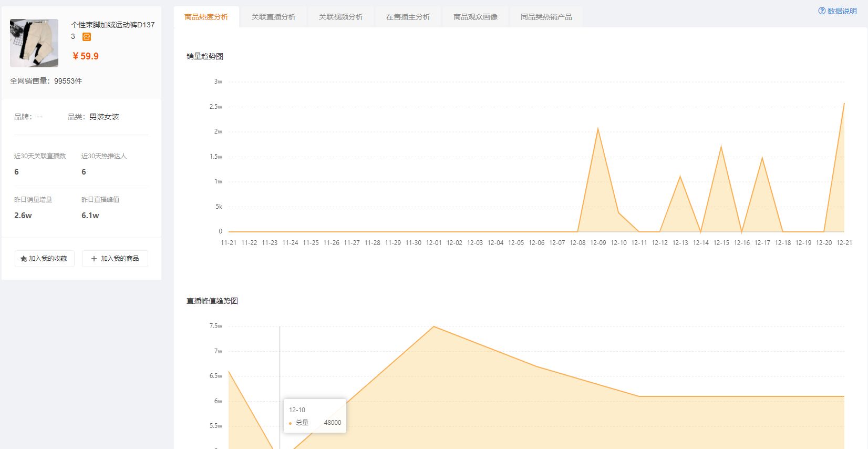Viewport: 868px width, 449px height.
Task: Click the 直播峰值趋势图 chart heading
Action: [212, 301]
